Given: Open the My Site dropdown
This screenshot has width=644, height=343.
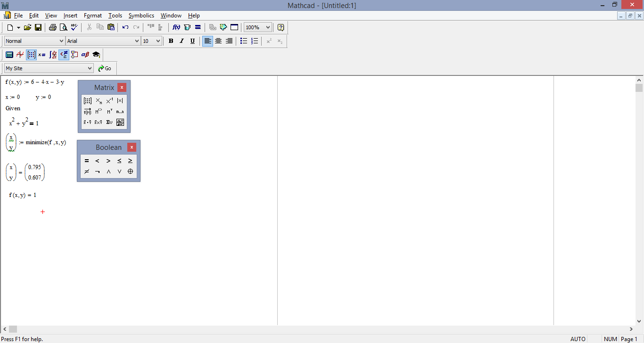Looking at the screenshot, I should click(x=90, y=68).
